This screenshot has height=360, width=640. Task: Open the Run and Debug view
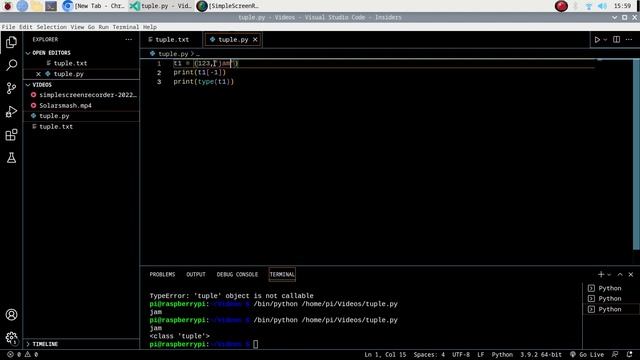pyautogui.click(x=11, y=111)
